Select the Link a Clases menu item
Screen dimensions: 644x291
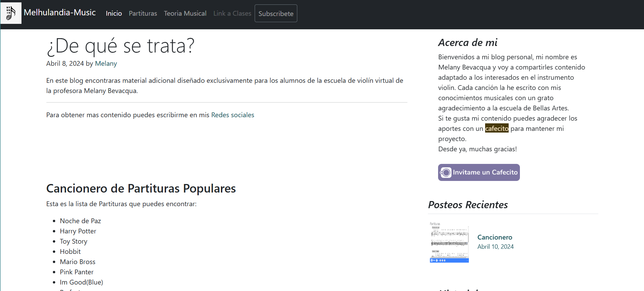pos(232,13)
